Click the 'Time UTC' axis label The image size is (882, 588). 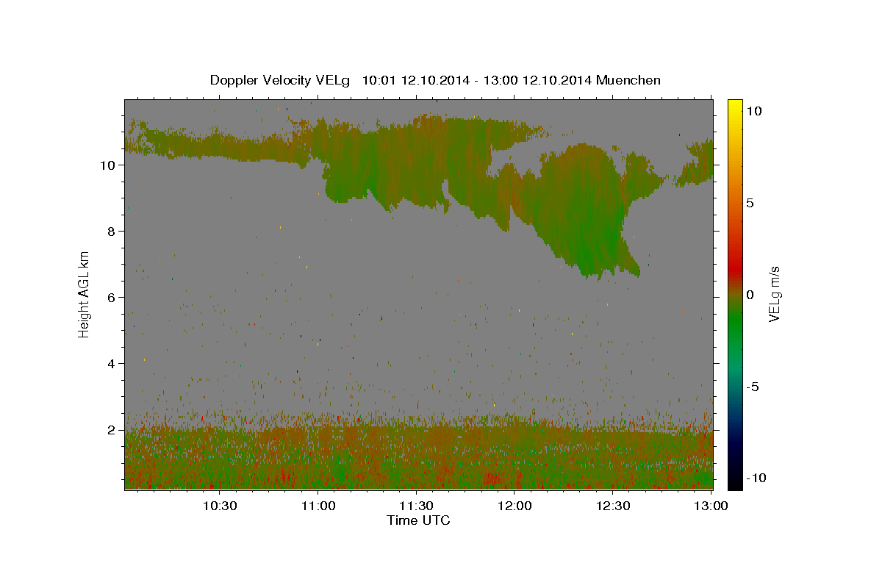[418, 520]
